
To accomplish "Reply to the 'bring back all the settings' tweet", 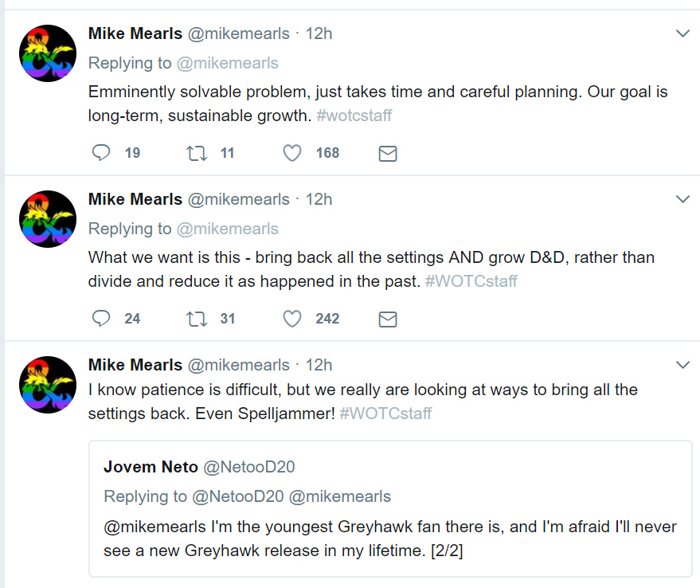I will pyautogui.click(x=101, y=319).
